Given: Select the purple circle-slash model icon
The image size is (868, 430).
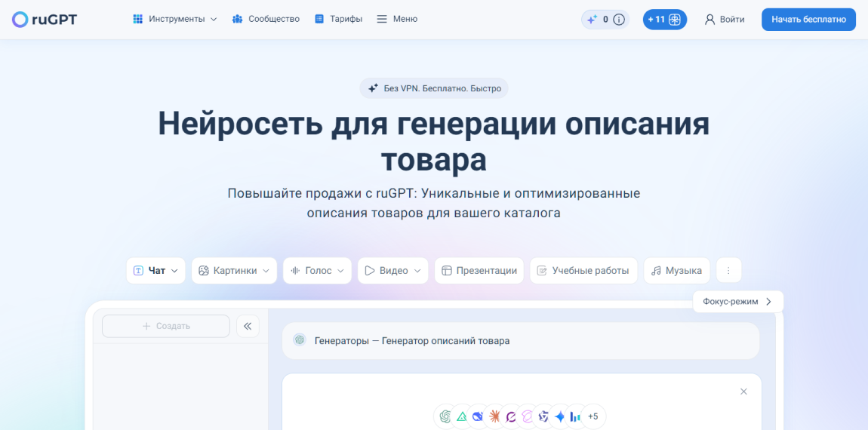Looking at the screenshot, I should point(511,416).
